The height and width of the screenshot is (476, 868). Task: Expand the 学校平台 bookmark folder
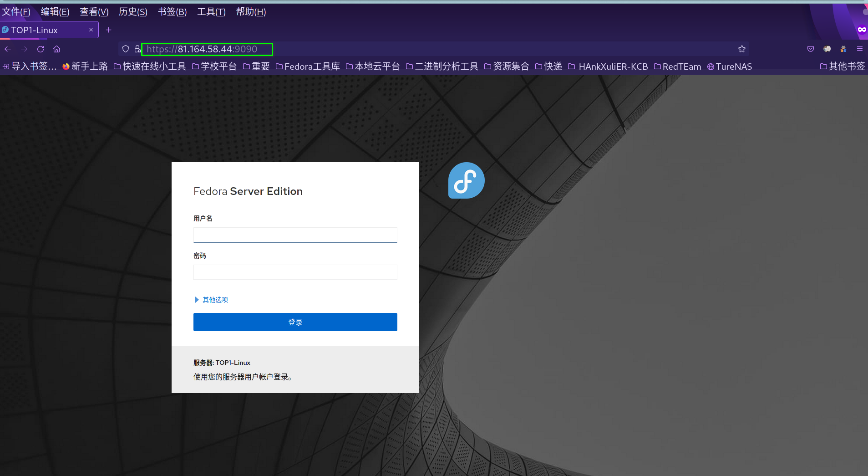coord(214,67)
